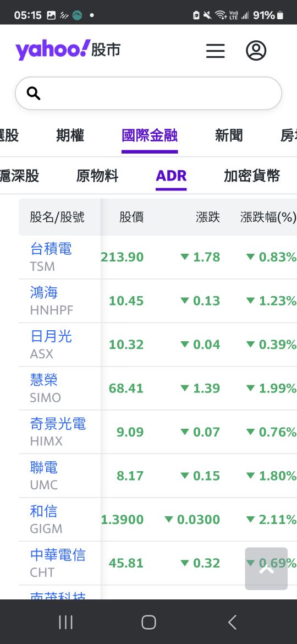The height and width of the screenshot is (644, 297).
Task: Open the 鴻海 HNHPF stock link
Action: coord(51,301)
